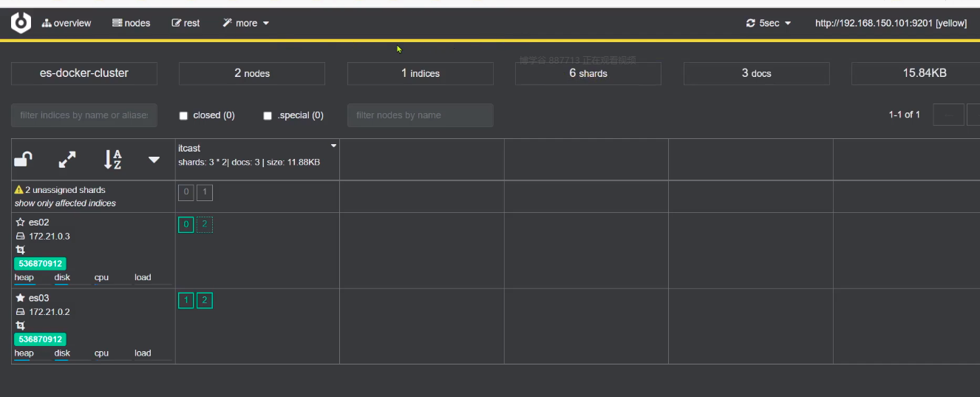
Task: Click unassigned shard 1 box
Action: click(x=205, y=193)
